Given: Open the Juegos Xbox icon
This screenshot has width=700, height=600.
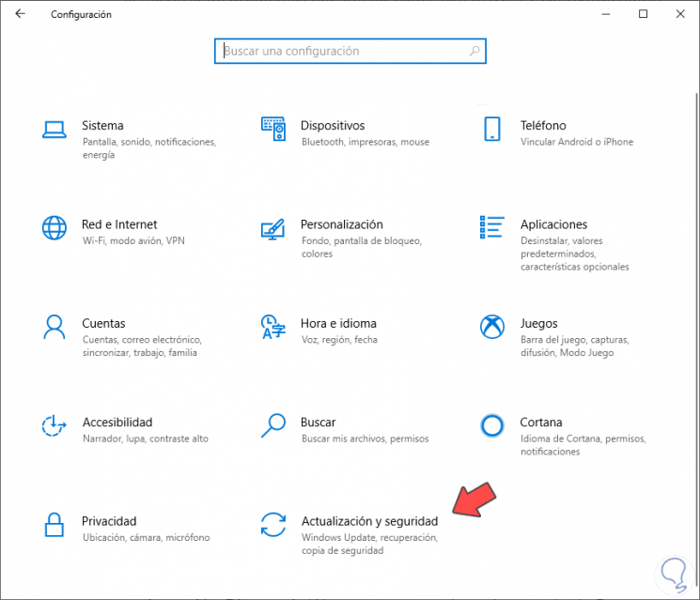Looking at the screenshot, I should (492, 327).
